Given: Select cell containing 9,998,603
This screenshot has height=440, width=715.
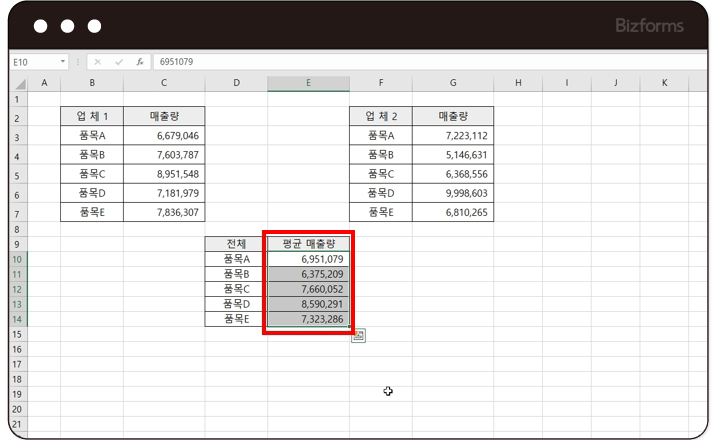Looking at the screenshot, I should click(453, 193).
